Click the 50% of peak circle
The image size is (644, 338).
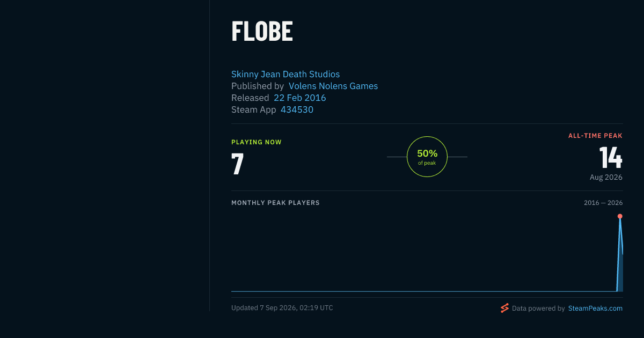click(x=427, y=157)
